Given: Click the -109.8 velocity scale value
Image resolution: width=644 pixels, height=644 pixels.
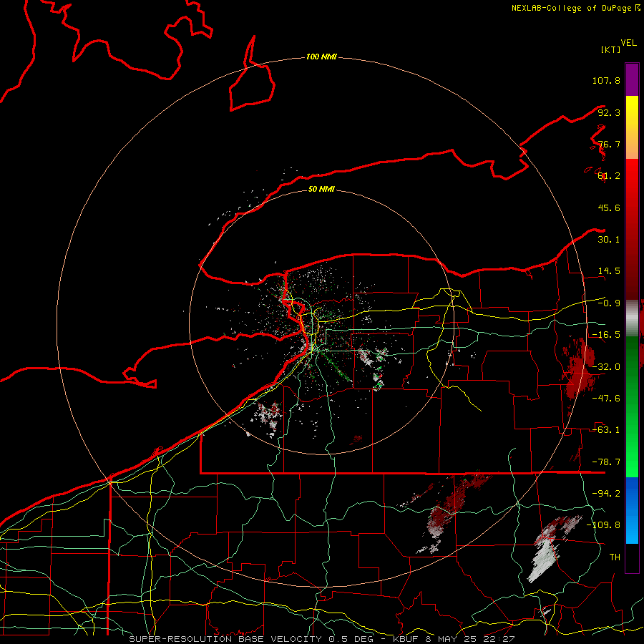Looking at the screenshot, I should (x=603, y=525).
